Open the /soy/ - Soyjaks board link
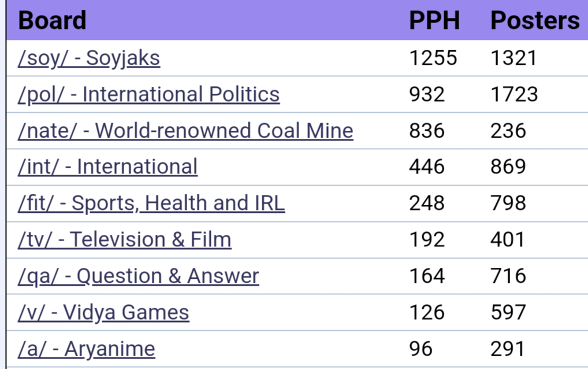Screen dimensions: 588x369 click(89, 58)
